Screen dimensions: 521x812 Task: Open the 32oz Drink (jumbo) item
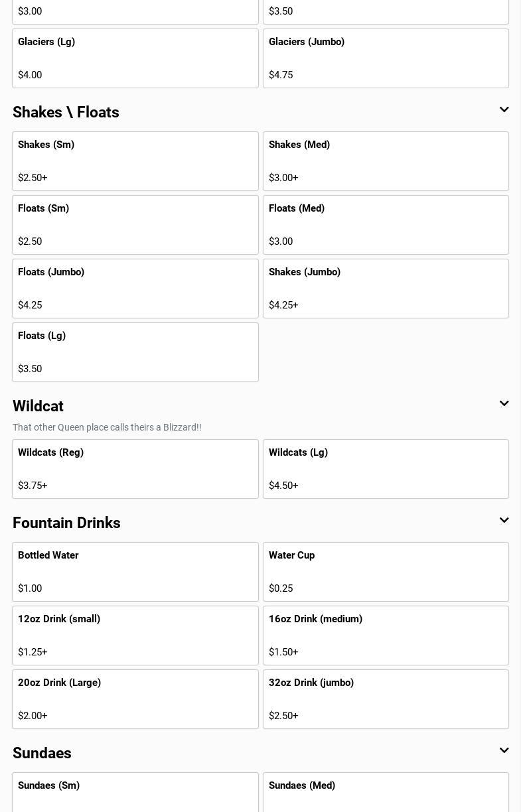click(x=386, y=699)
